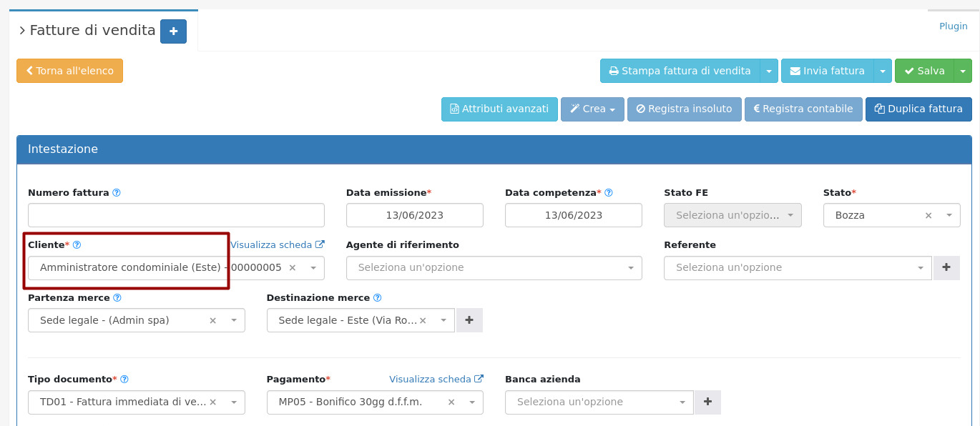The height and width of the screenshot is (426, 980).
Task: Add a Banca azienda using plus icon
Action: (x=707, y=402)
